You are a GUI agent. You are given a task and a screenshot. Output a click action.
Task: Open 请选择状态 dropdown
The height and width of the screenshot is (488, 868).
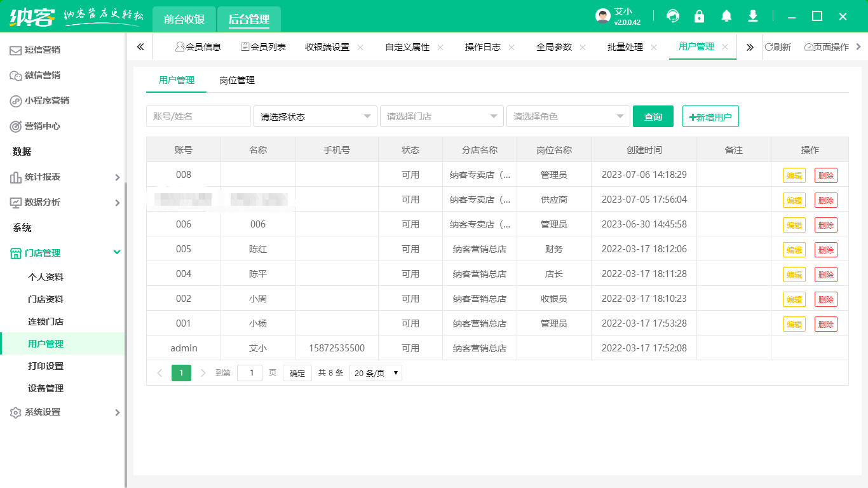click(315, 116)
